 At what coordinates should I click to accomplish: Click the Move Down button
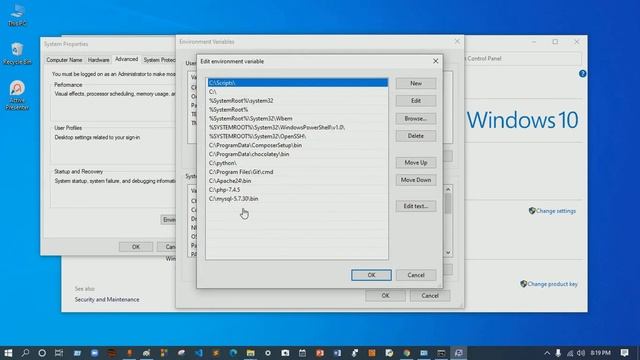coord(416,180)
